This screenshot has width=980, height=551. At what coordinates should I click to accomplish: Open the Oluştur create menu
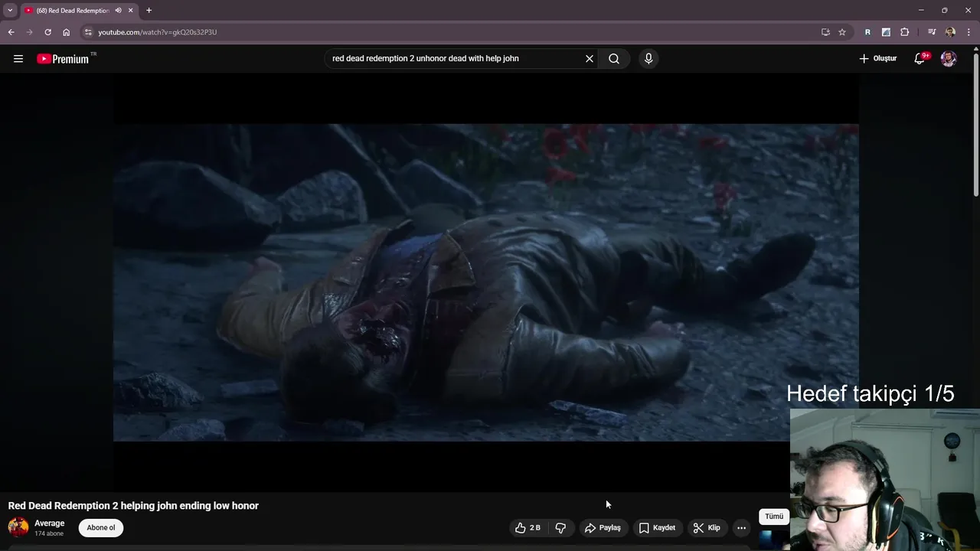[877, 59]
